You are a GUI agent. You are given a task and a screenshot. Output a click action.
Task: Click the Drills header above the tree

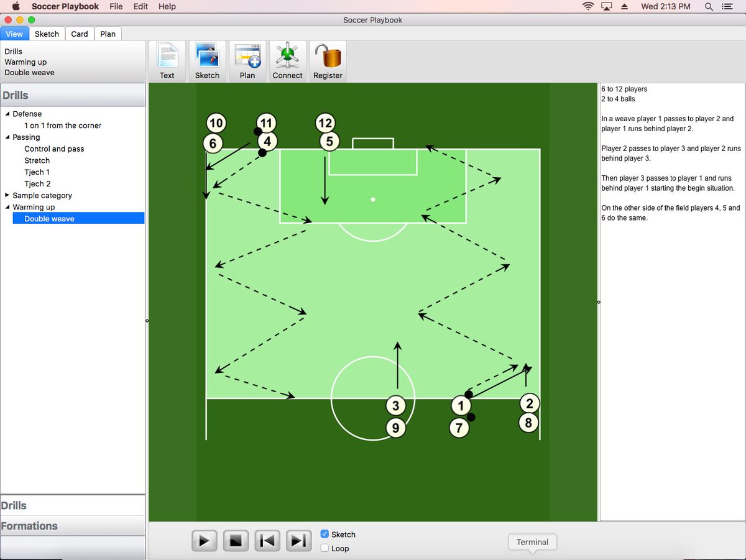73,95
